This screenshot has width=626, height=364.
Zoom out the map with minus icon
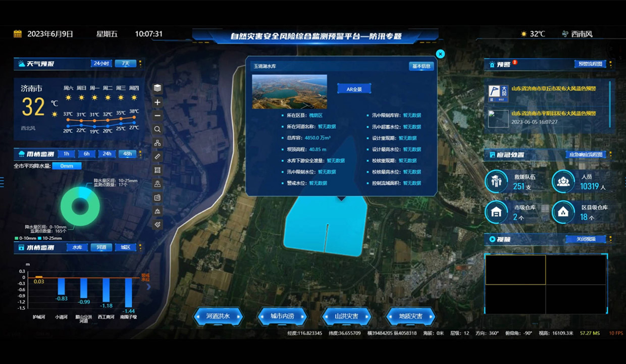pos(158,116)
